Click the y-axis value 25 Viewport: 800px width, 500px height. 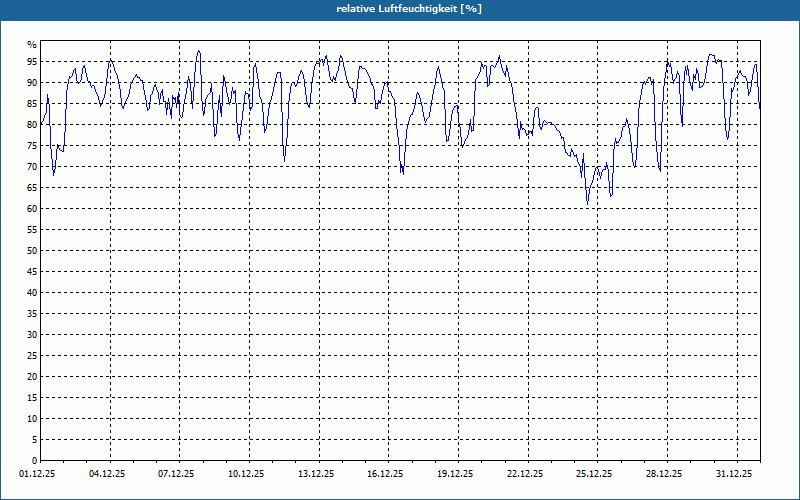(x=32, y=356)
